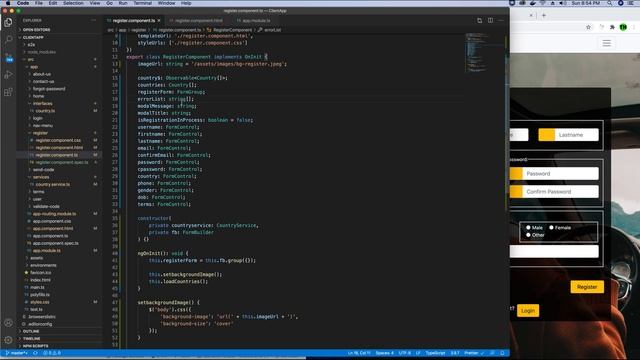
Task: Open the Search view in the activity bar
Action: [8, 40]
